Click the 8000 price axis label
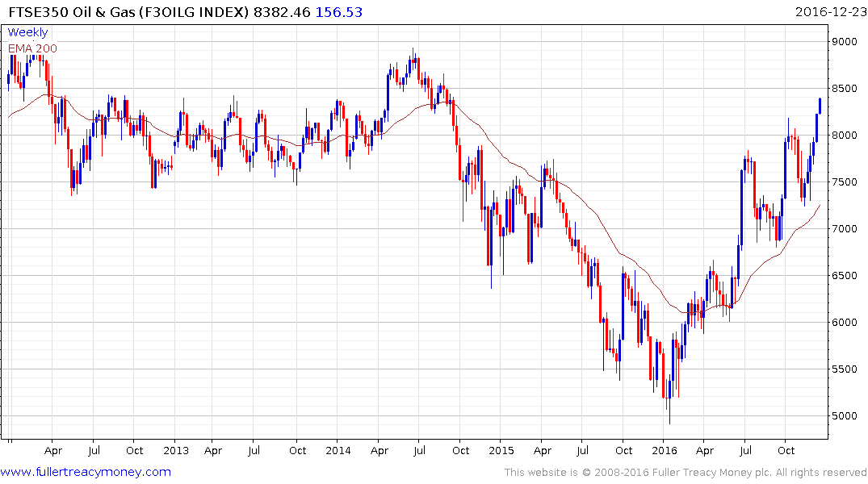 tap(845, 135)
